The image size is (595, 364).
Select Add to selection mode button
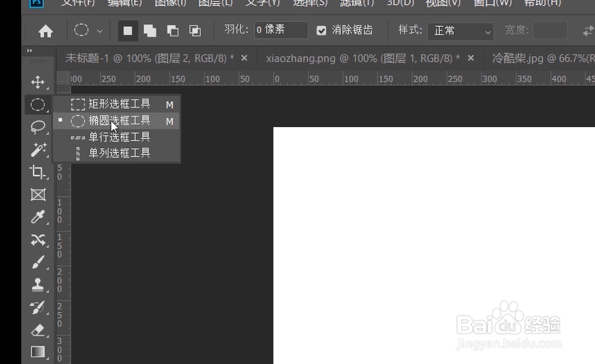click(151, 31)
